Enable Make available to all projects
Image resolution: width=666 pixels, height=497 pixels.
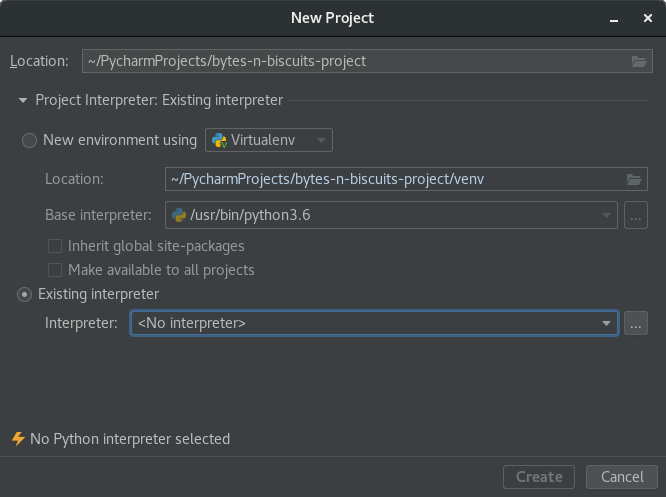click(x=55, y=270)
